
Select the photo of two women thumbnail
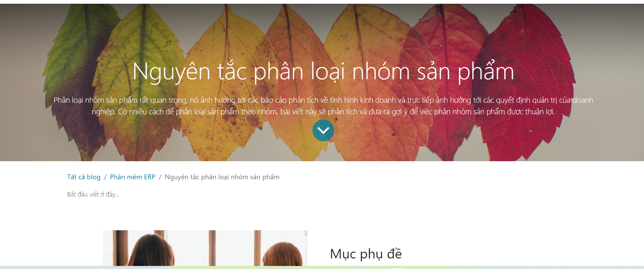(205, 248)
